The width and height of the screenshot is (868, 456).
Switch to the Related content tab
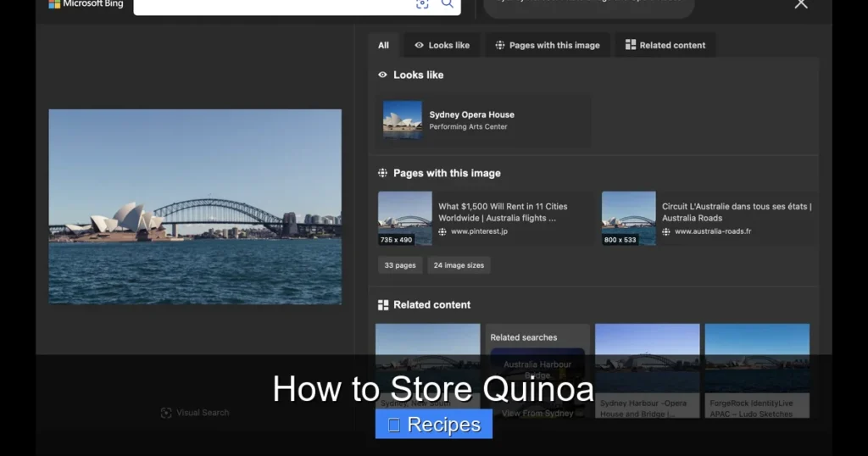point(665,46)
